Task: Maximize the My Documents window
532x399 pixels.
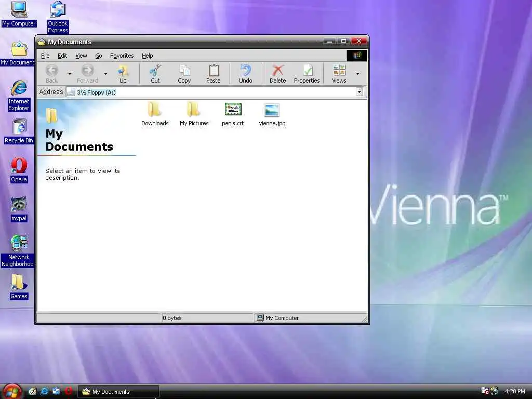Action: pos(343,41)
